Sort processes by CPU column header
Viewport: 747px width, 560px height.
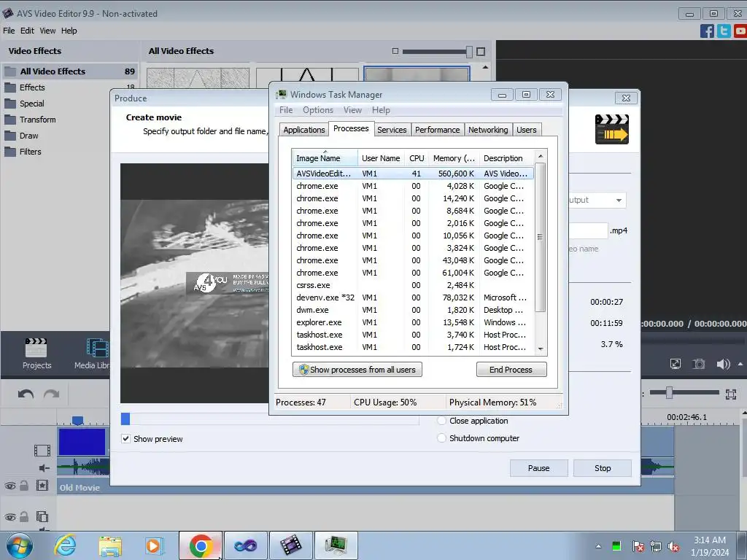[x=417, y=158]
